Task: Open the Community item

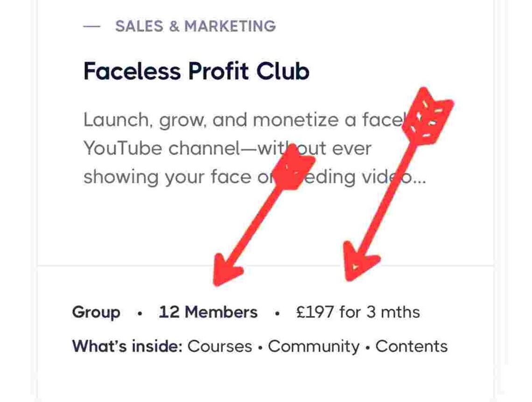Action: [314, 346]
